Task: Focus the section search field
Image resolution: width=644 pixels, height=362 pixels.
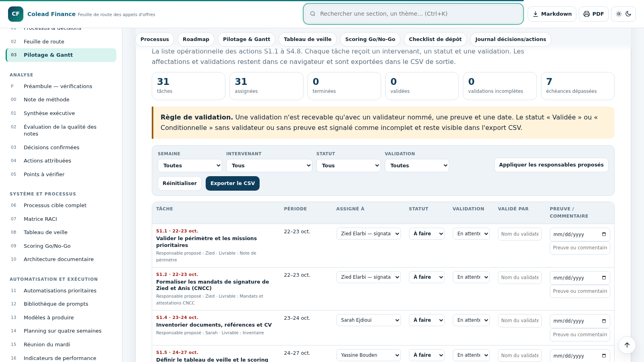Action: (x=413, y=14)
